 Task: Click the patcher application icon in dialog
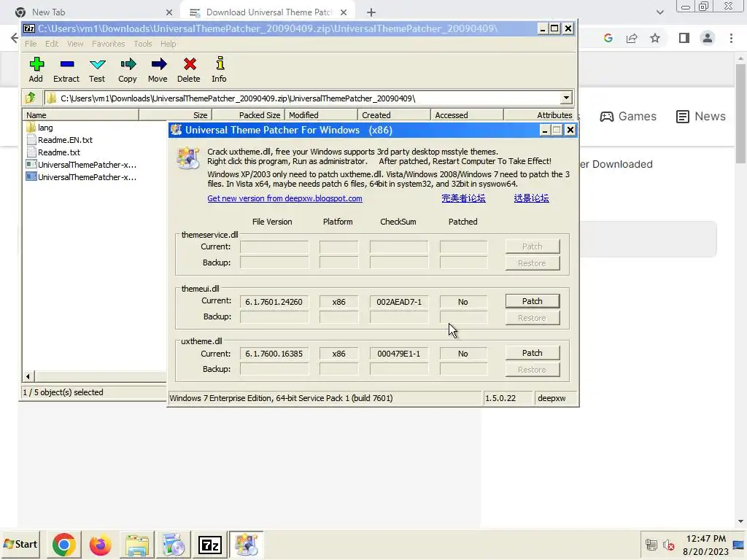[x=187, y=158]
